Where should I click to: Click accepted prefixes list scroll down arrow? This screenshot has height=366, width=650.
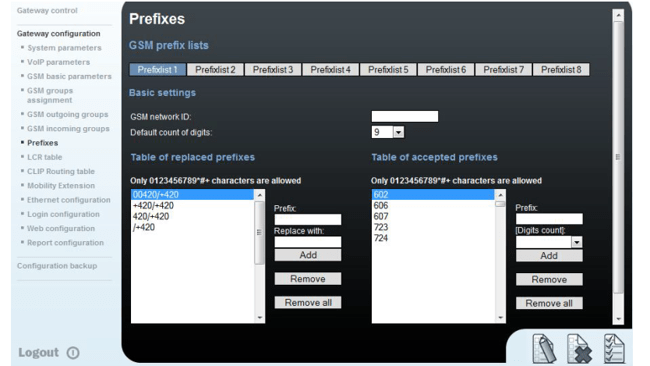point(500,318)
